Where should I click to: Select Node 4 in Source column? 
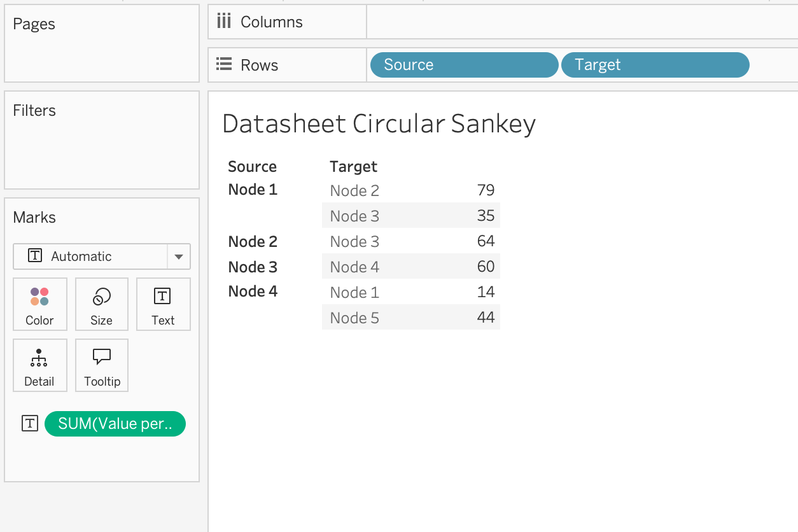point(253,291)
